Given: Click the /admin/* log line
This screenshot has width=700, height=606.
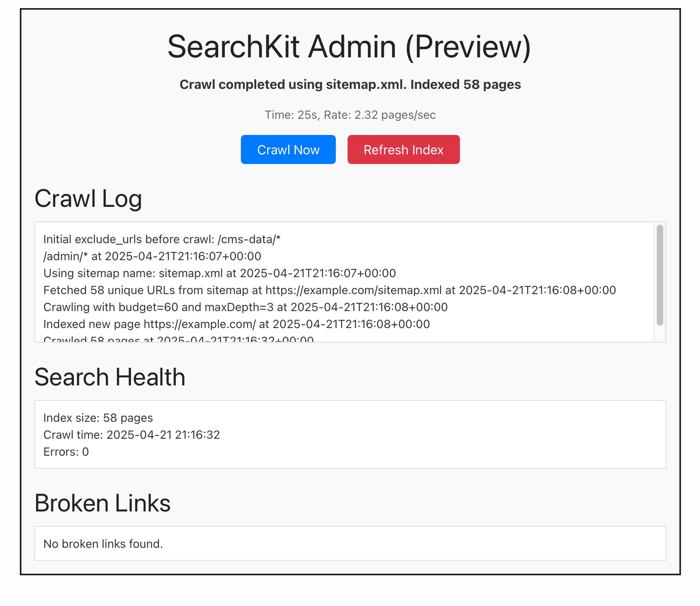Looking at the screenshot, I should (152, 256).
